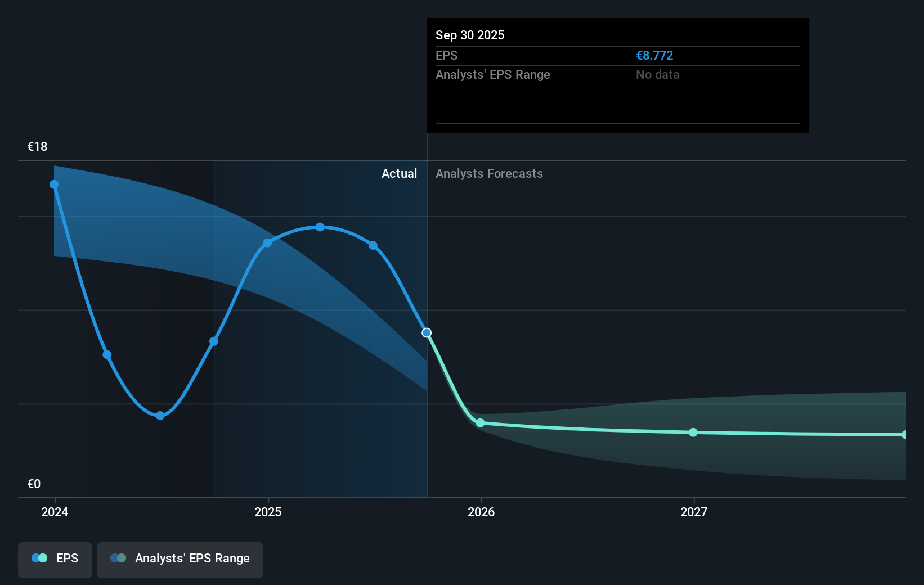924x585 pixels.
Task: Toggle the EPS series visibility
Action: (55, 559)
